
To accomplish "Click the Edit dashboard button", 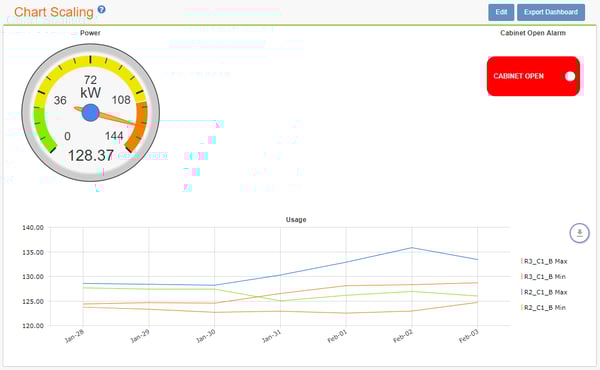I will tap(501, 12).
